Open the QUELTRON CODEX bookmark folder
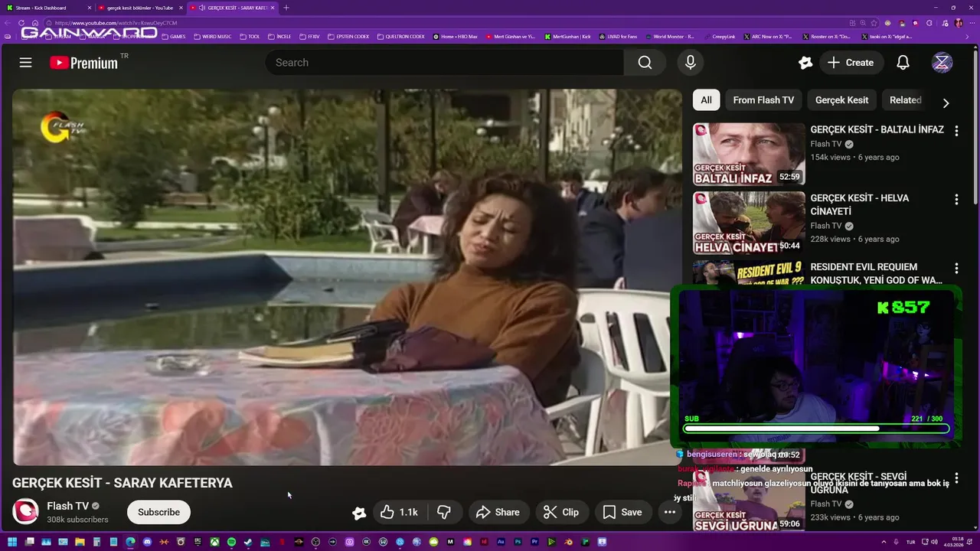Screen dimensions: 980x551 coord(401,36)
